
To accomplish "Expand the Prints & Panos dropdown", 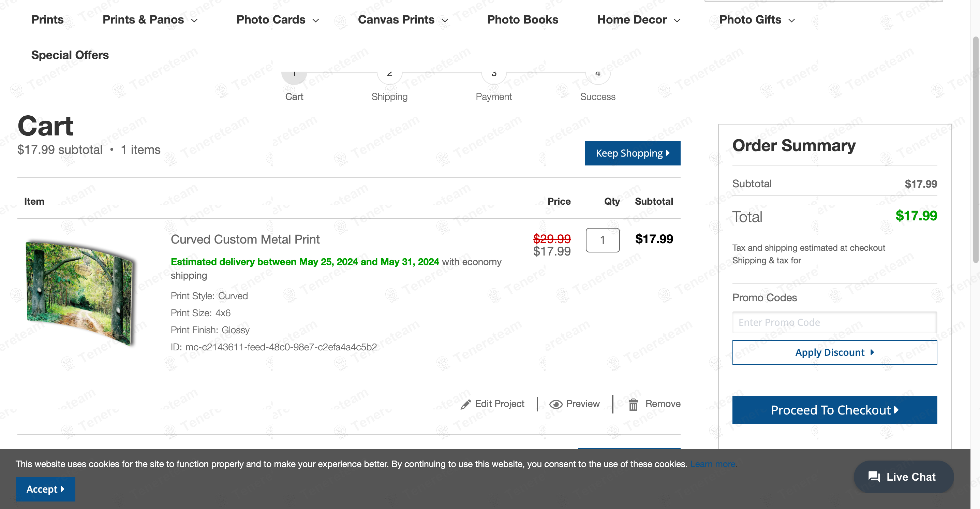I will pos(194,20).
